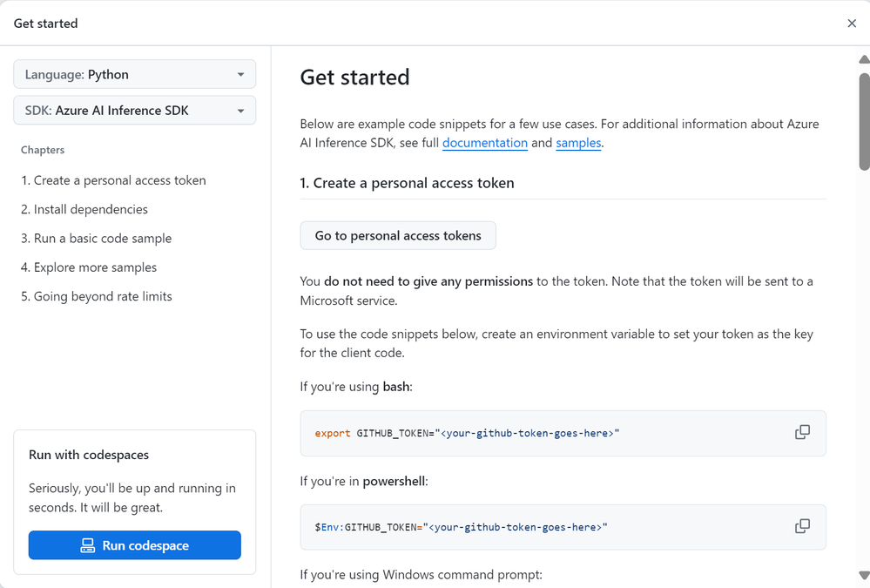Close the Get started dialog
This screenshot has width=870, height=588.
pyautogui.click(x=852, y=24)
